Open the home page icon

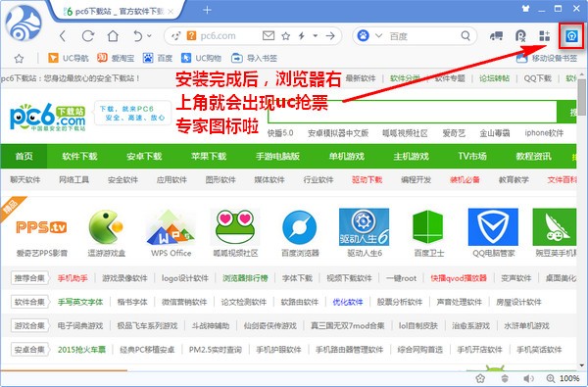pyautogui.click(x=113, y=36)
